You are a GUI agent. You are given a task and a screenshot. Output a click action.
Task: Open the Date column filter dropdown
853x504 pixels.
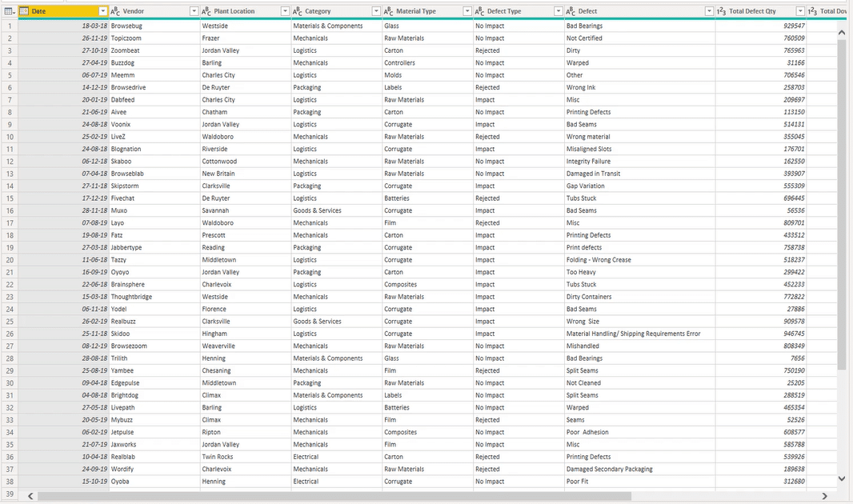102,11
